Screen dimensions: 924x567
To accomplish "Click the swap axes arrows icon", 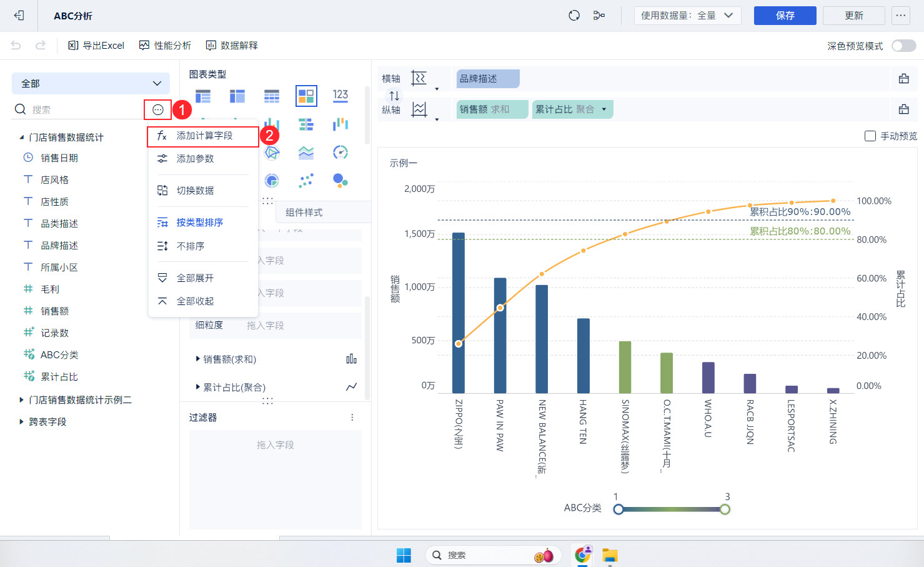I will point(394,96).
